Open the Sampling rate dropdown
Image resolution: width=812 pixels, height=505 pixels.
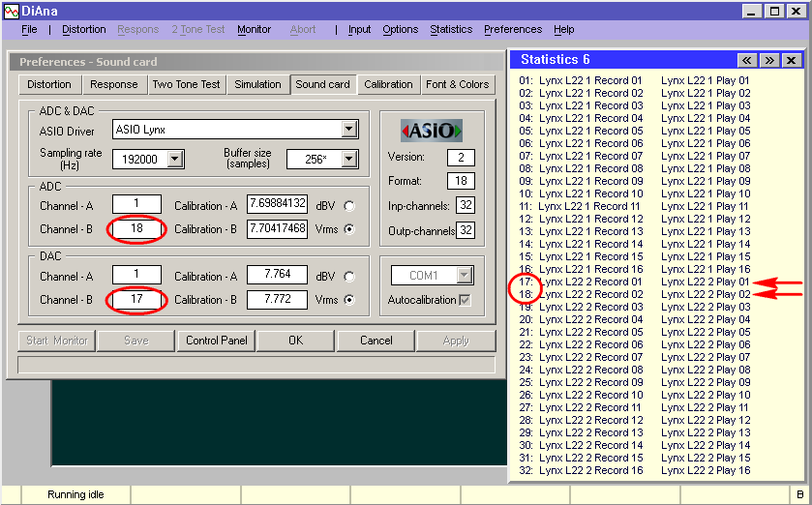point(175,159)
